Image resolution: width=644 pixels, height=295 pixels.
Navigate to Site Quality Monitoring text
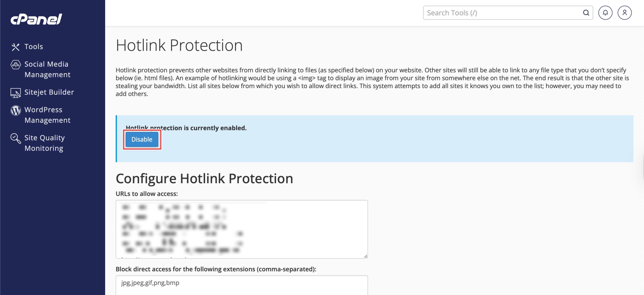45,143
